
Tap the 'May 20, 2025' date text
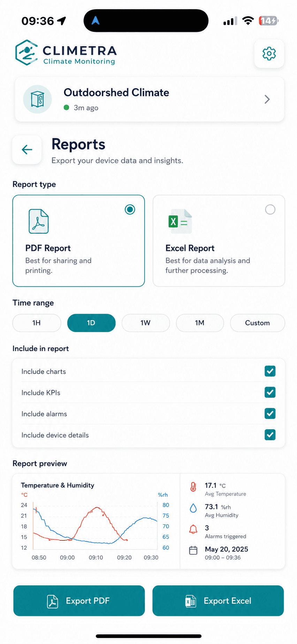(x=227, y=549)
